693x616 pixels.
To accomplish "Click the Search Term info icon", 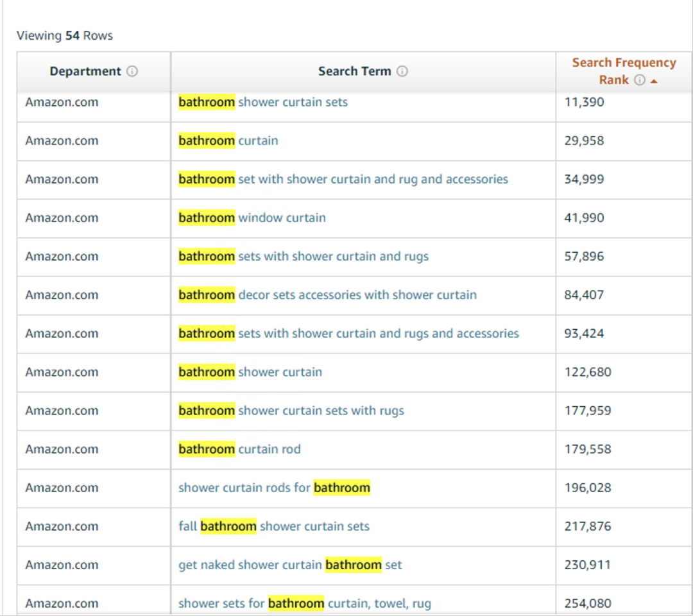I will 402,71.
